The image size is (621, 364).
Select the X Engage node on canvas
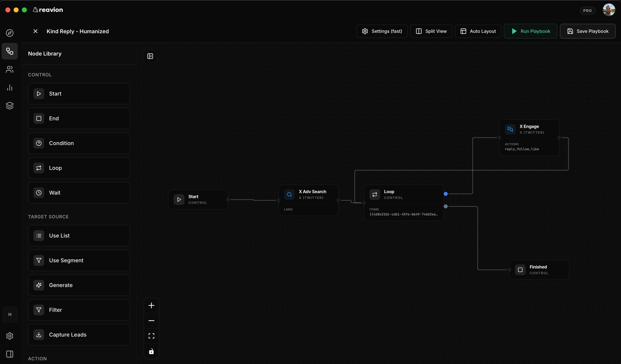click(529, 137)
